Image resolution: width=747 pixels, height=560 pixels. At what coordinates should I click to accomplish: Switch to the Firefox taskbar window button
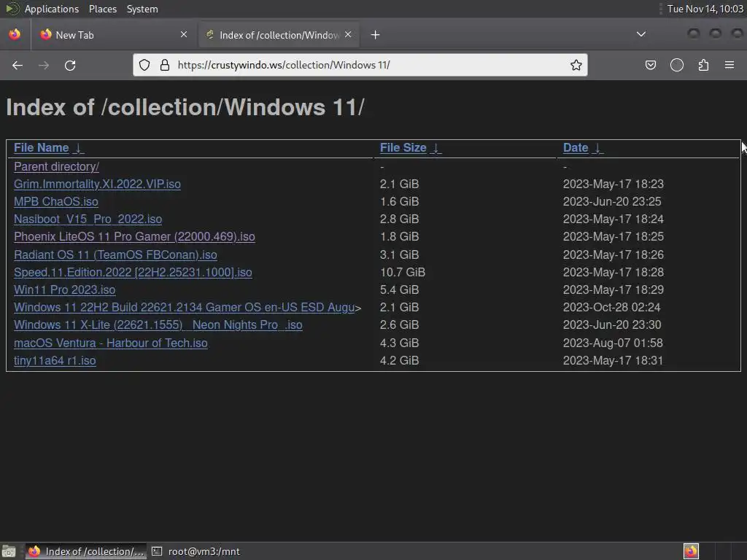coord(86,551)
